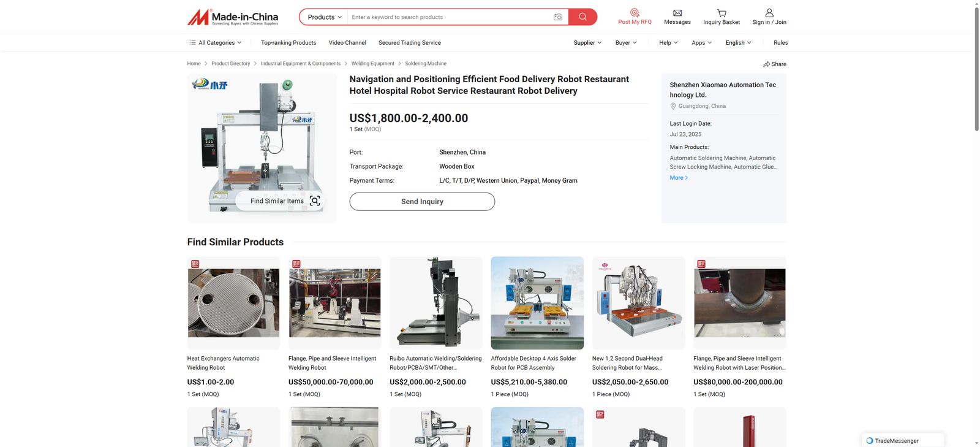Screen dimensions: 980x447
Task: Expand the Supplier dropdown menu
Action: (x=587, y=43)
